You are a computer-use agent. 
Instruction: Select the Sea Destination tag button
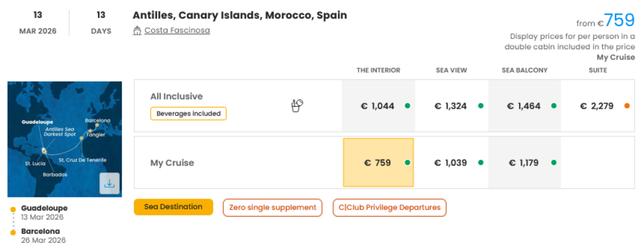tap(173, 207)
